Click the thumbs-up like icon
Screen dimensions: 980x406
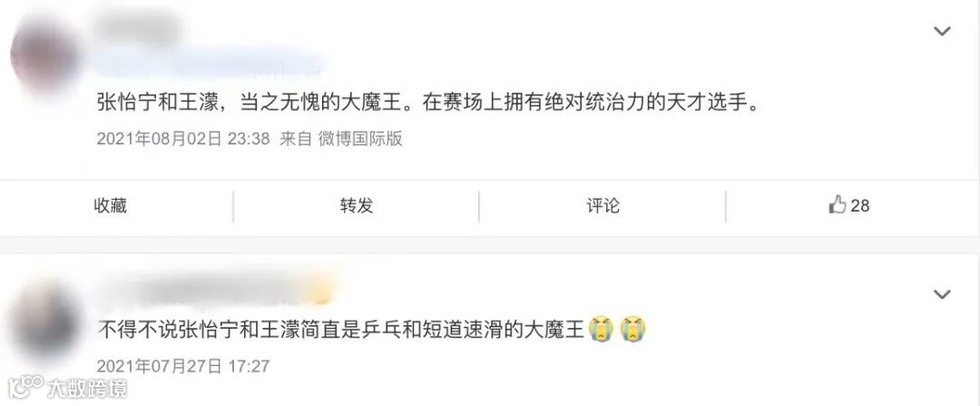(837, 204)
